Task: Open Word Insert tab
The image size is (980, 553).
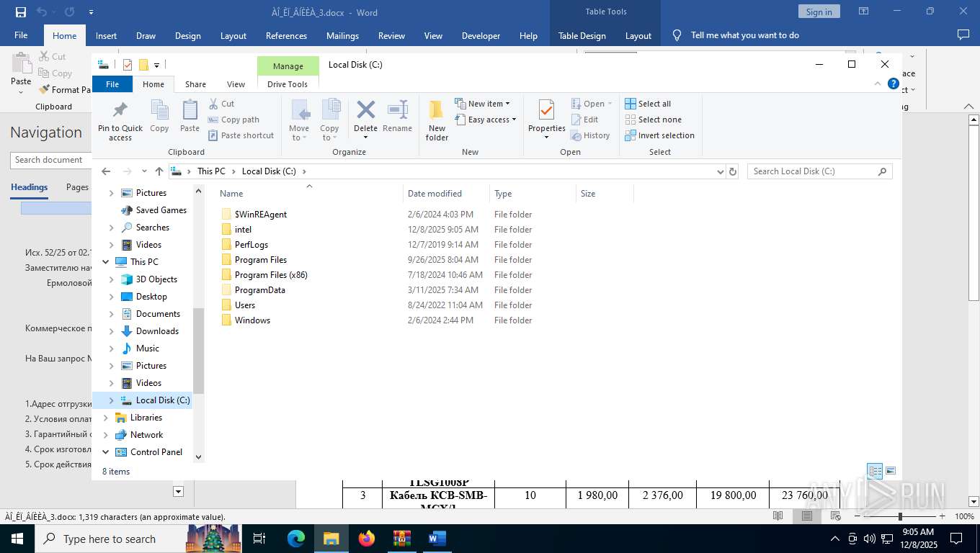Action: pyautogui.click(x=106, y=36)
